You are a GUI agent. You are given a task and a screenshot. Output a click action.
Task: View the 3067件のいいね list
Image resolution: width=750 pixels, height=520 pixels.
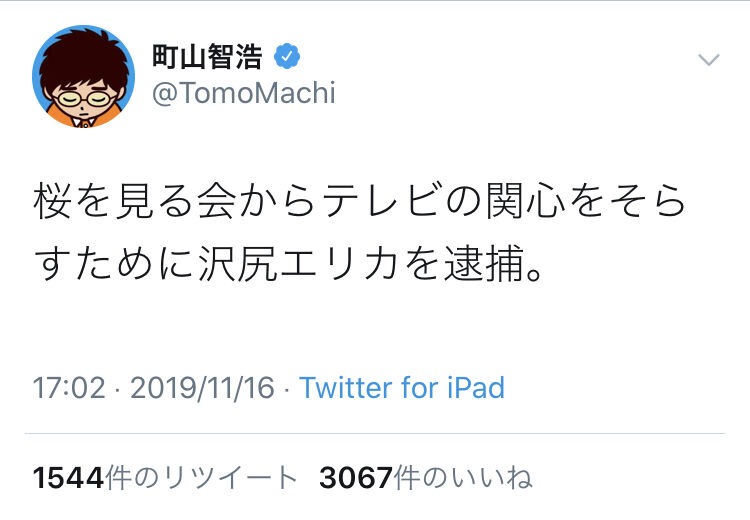click(426, 478)
